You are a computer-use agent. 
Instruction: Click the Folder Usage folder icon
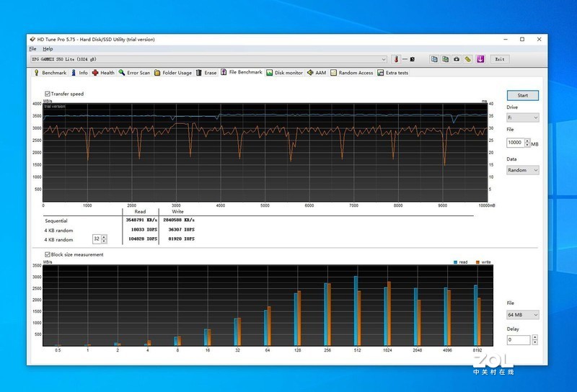157,73
